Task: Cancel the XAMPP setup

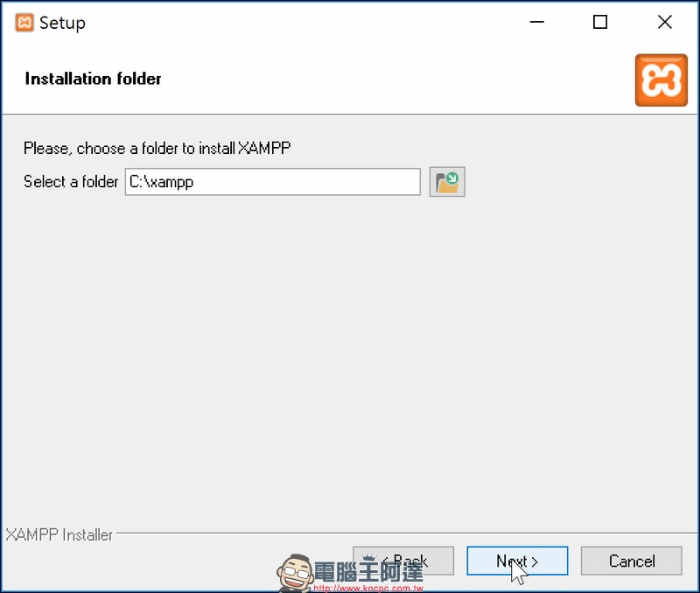Action: point(631,561)
